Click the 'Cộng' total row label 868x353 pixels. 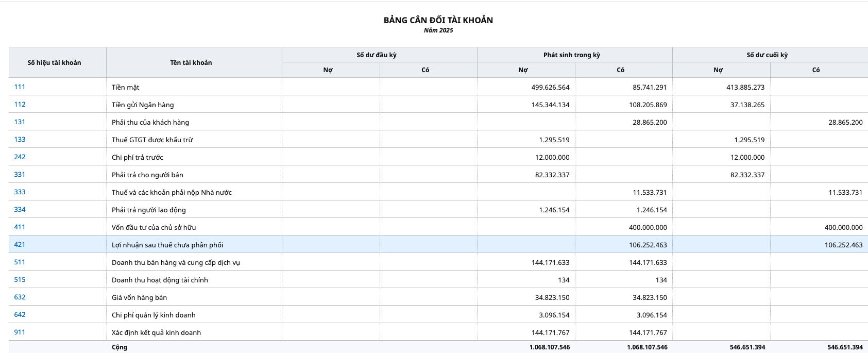click(x=120, y=347)
